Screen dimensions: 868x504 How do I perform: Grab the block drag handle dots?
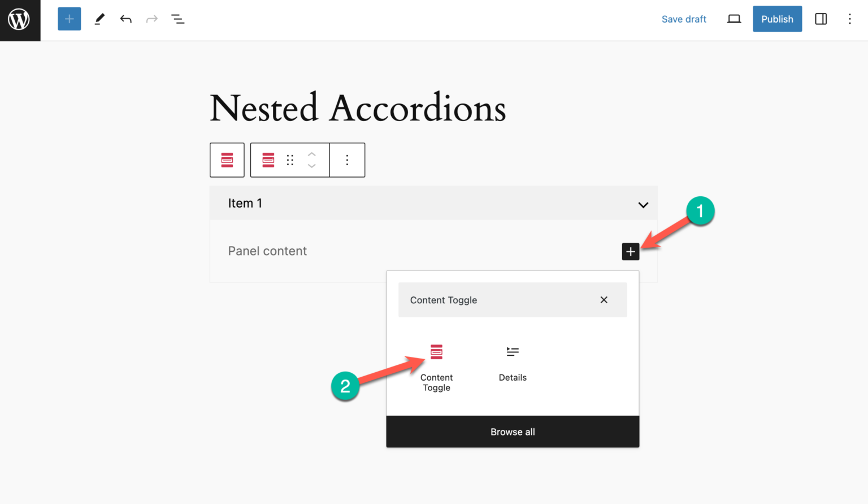coord(290,160)
